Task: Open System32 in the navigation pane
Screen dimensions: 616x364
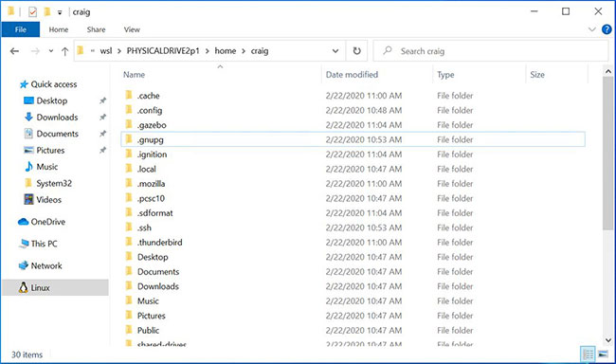Action: [x=54, y=183]
